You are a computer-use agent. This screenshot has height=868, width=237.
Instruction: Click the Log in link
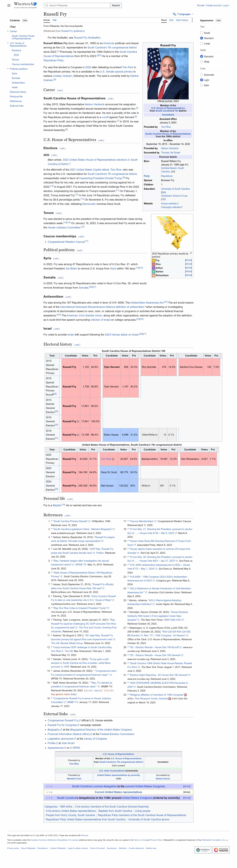pyautogui.click(x=225, y=5)
